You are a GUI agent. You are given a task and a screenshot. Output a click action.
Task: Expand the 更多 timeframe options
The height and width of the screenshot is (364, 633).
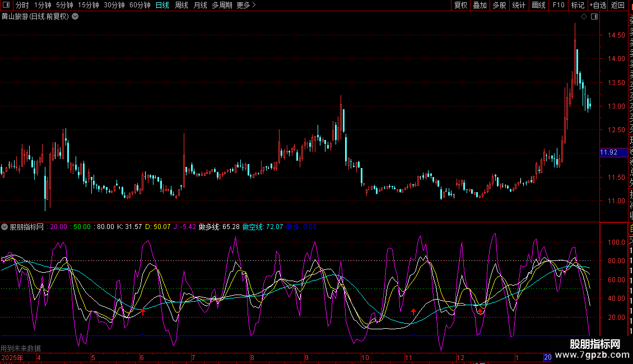pos(246,5)
